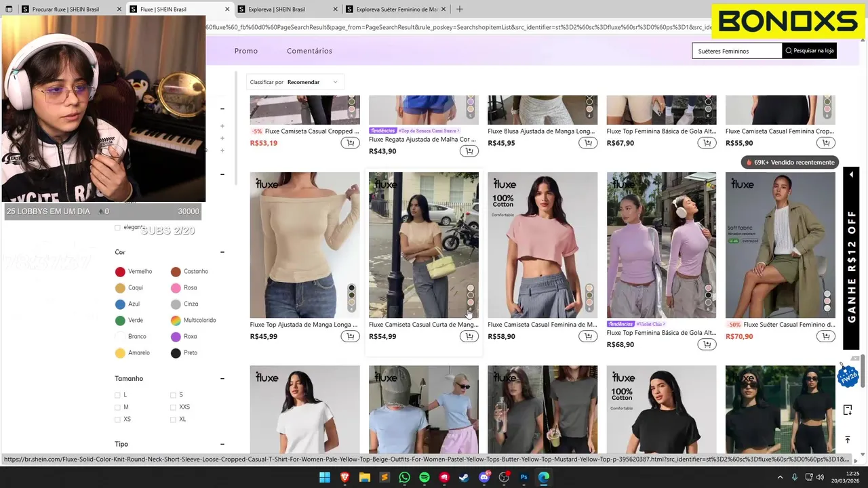Viewport: 868px width, 488px height.
Task: Click 'Pesquisar na loja' button
Action: pyautogui.click(x=809, y=51)
